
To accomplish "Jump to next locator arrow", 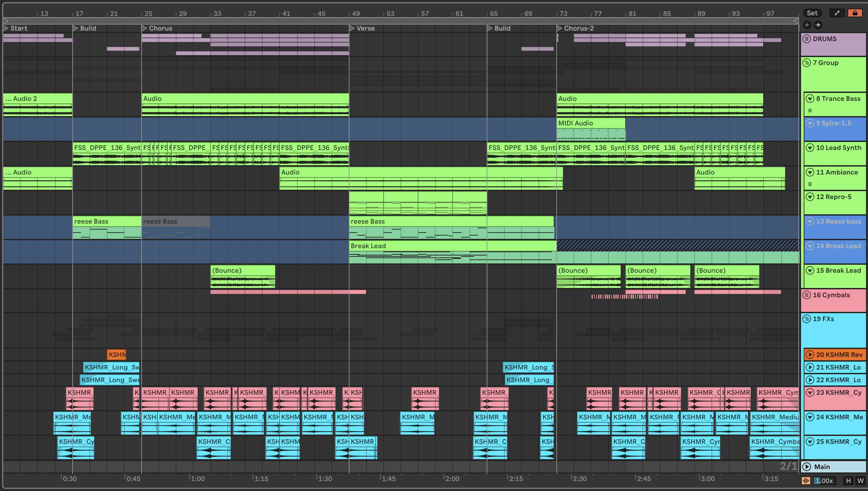I will tap(818, 25).
